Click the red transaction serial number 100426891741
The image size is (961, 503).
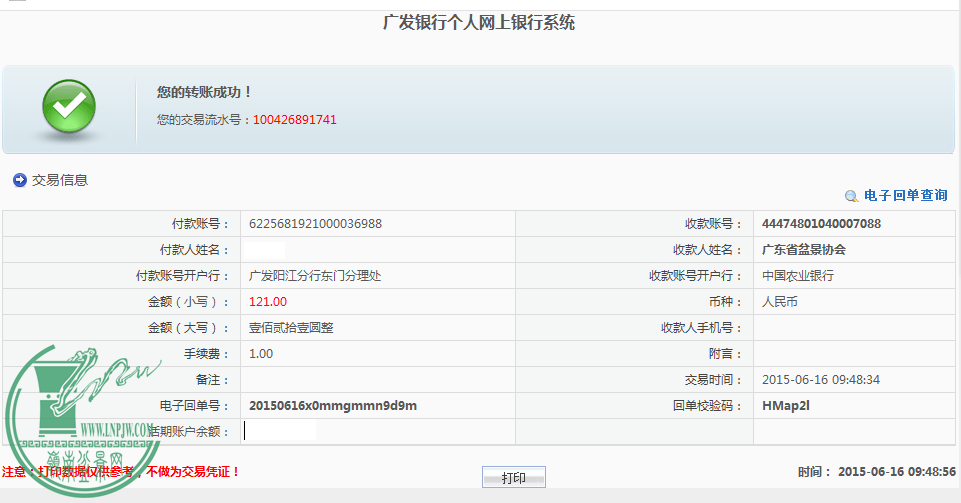tap(294, 120)
